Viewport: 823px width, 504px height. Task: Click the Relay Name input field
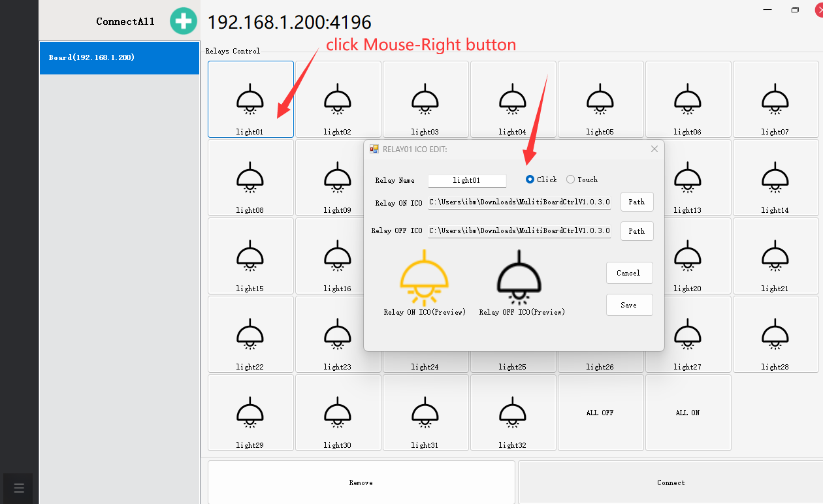pyautogui.click(x=466, y=180)
